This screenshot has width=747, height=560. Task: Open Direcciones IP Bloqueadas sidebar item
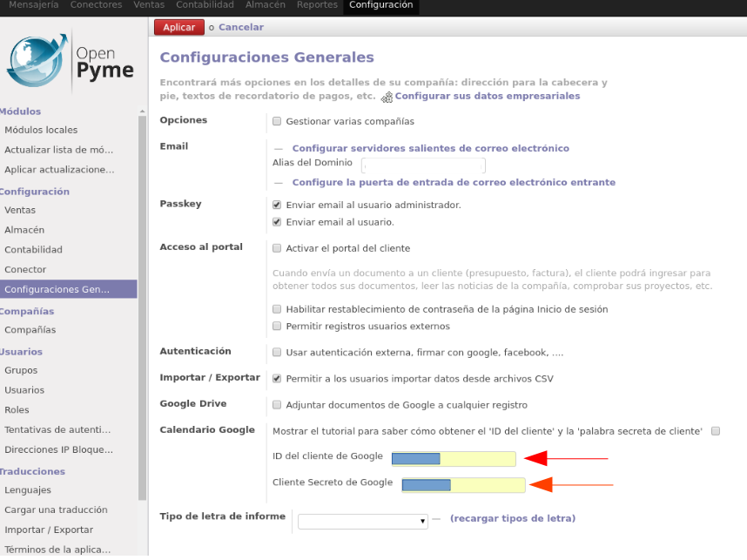58,449
